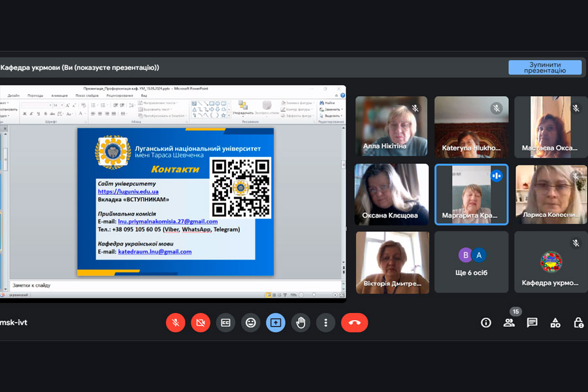Click bulleted list icon
Image resolution: width=588 pixels, height=392 pixels.
(93, 105)
